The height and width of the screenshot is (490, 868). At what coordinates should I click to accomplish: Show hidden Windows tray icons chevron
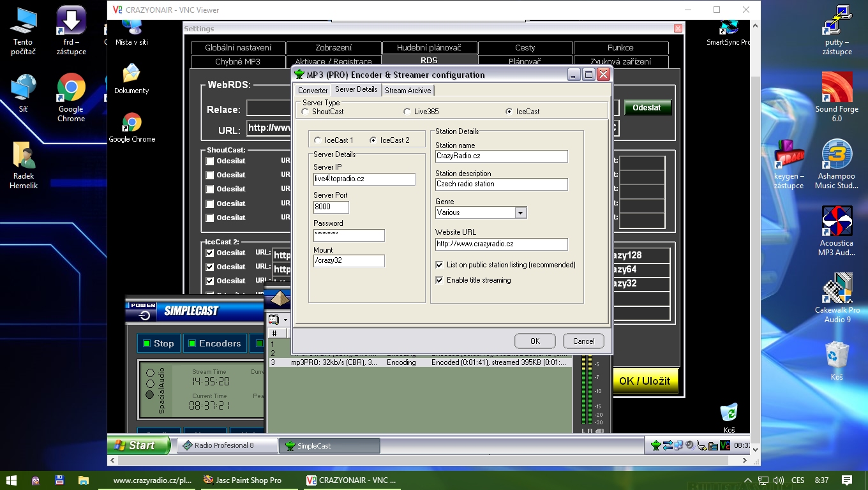(x=748, y=480)
